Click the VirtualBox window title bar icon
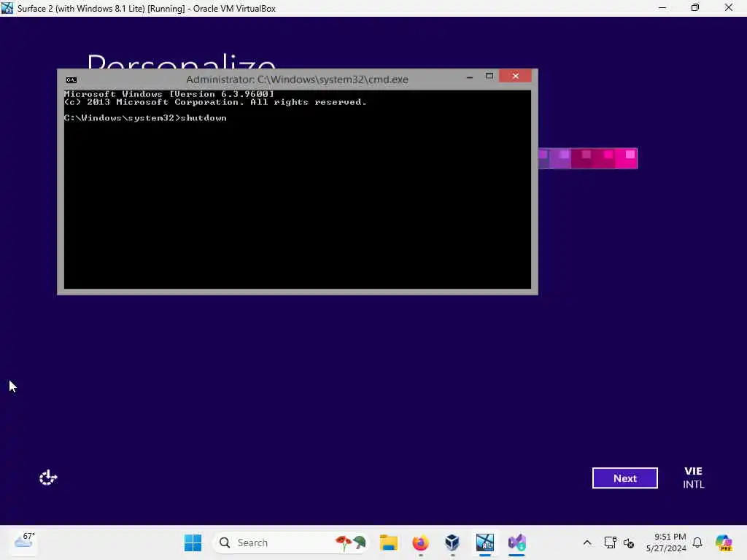The width and height of the screenshot is (747, 560). click(7, 8)
